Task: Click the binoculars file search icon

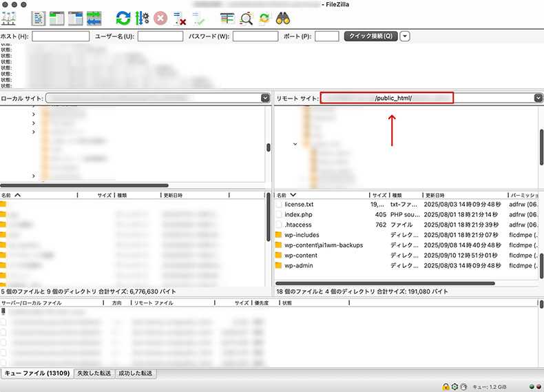Action: click(282, 18)
